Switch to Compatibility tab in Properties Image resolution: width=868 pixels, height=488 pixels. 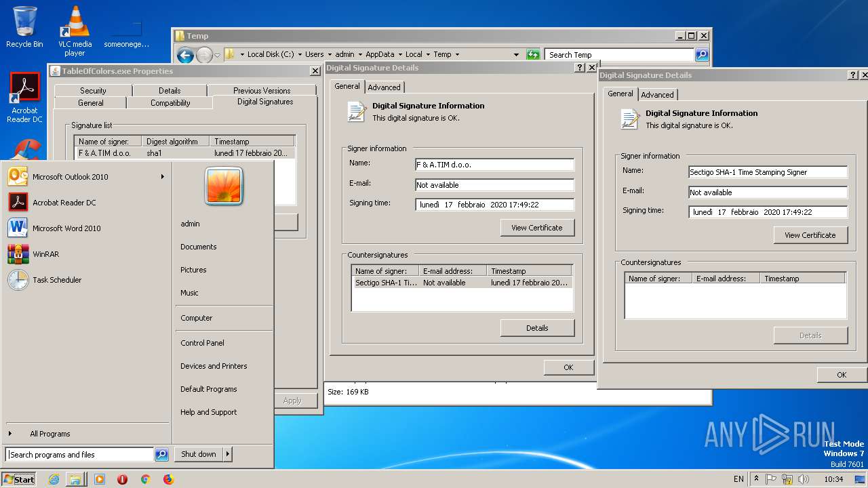(x=170, y=103)
